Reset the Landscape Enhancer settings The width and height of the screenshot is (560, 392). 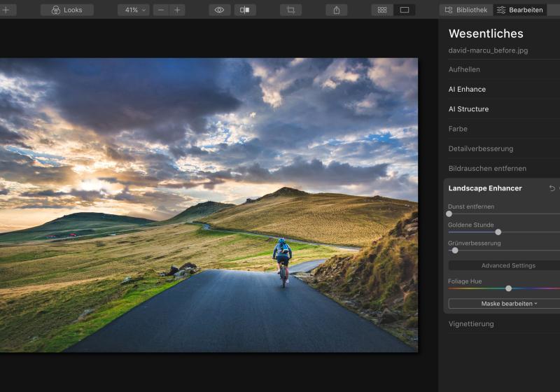(x=552, y=188)
